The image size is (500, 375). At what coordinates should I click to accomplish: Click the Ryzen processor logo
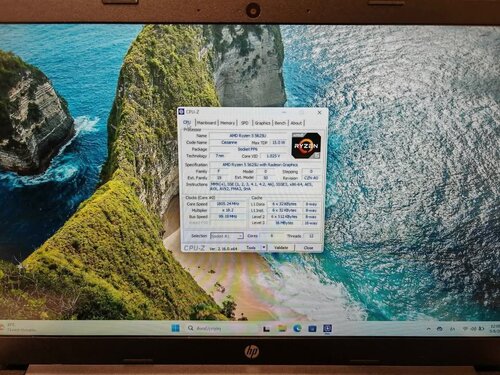click(x=306, y=145)
